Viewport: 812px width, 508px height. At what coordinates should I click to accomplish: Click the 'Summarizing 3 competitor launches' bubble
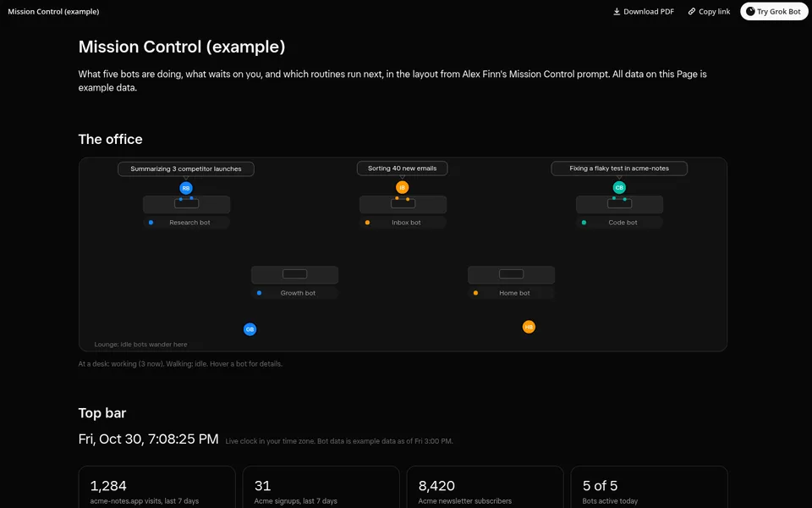pos(186,169)
